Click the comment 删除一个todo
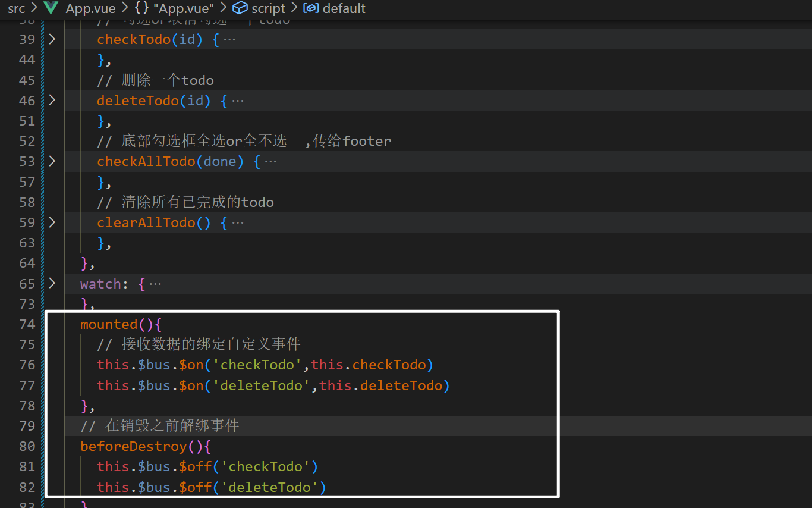The height and width of the screenshot is (508, 812). point(156,80)
